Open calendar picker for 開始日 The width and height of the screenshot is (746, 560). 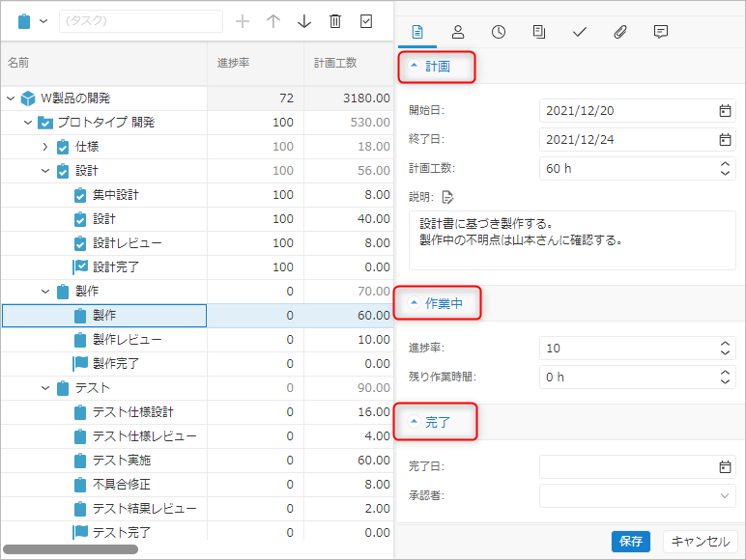point(725,111)
